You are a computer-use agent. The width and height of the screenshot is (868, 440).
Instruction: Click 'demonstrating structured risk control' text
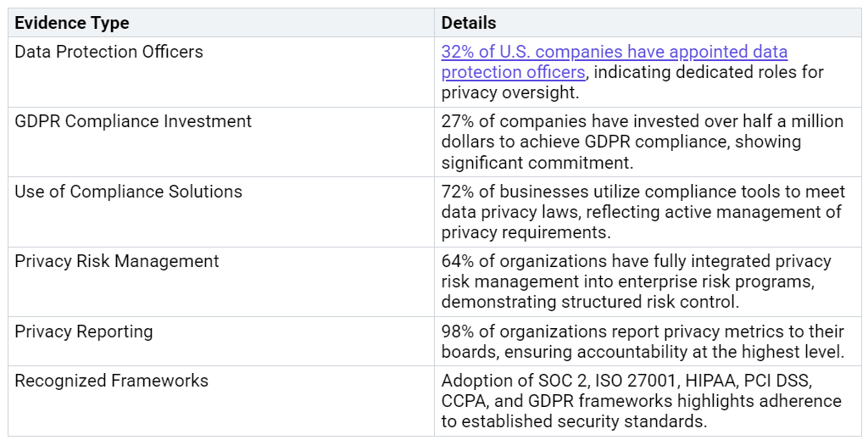(x=590, y=303)
